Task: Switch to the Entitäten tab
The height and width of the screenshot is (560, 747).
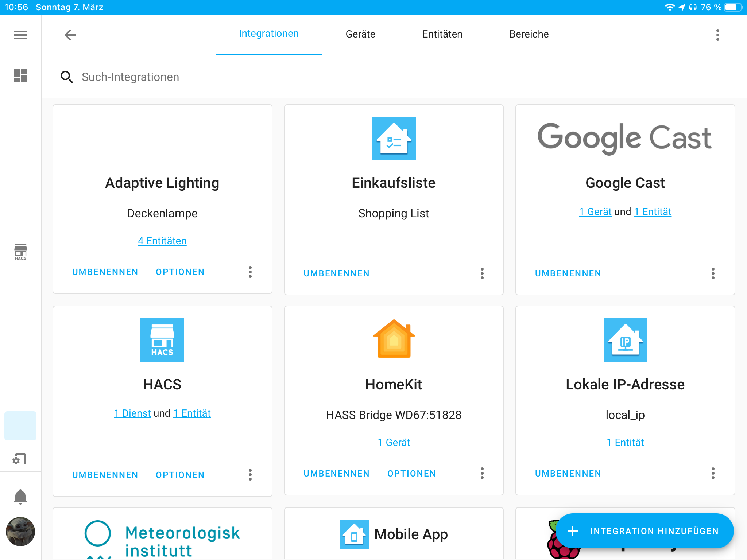Action: pyautogui.click(x=442, y=34)
